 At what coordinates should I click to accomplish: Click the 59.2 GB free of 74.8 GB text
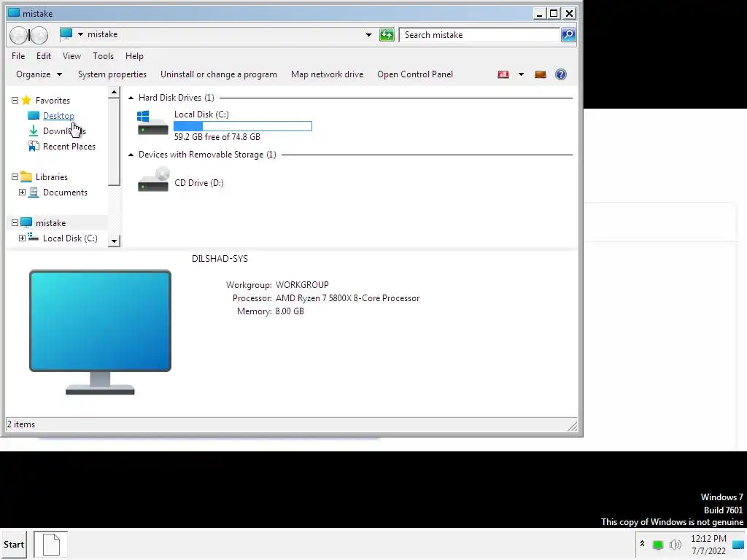217,136
